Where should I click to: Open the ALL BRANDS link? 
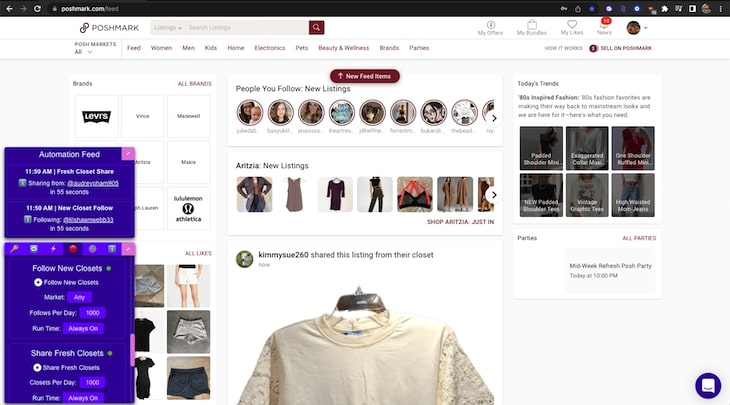(x=195, y=84)
